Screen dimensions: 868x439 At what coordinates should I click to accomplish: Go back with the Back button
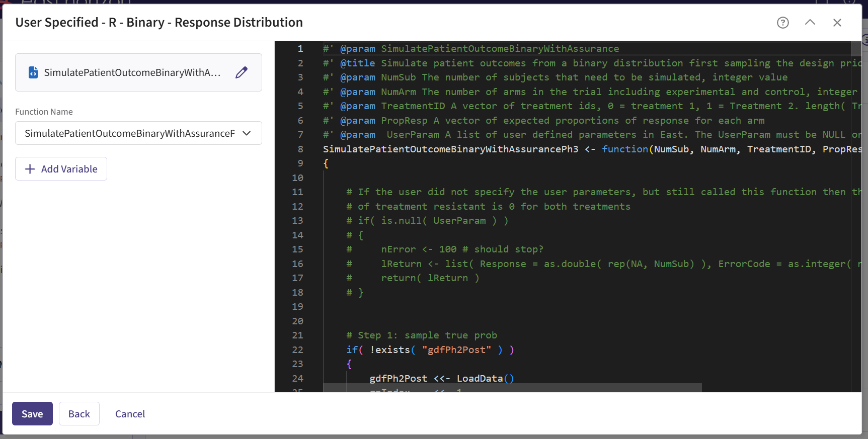(x=79, y=414)
